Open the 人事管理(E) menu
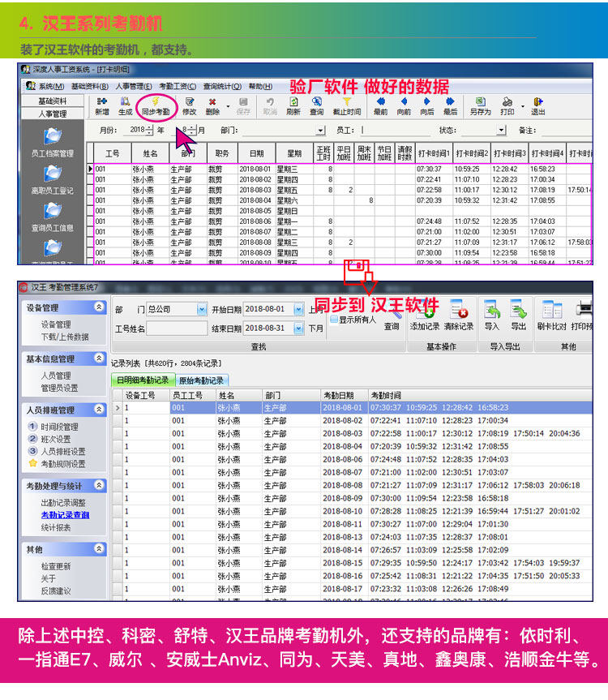The width and height of the screenshot is (608, 700). [x=134, y=86]
